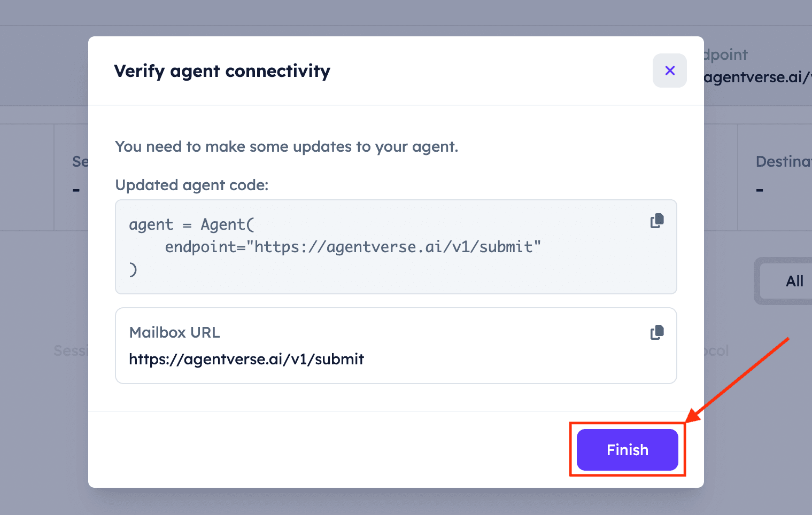812x515 pixels.
Task: Click the Session label behind dialog
Action: 71,350
